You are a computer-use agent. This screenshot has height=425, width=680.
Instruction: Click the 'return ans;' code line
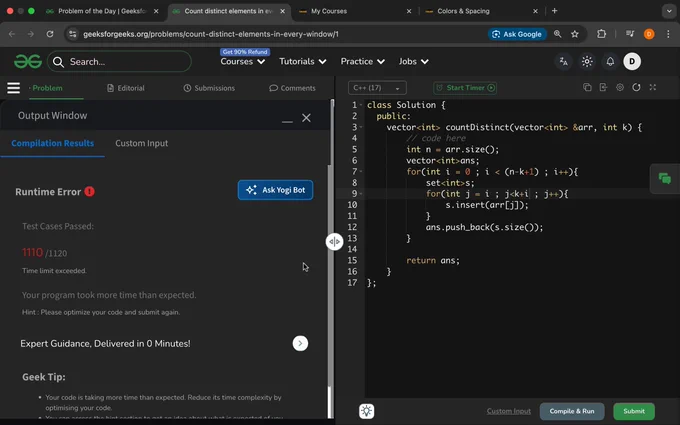click(x=433, y=260)
